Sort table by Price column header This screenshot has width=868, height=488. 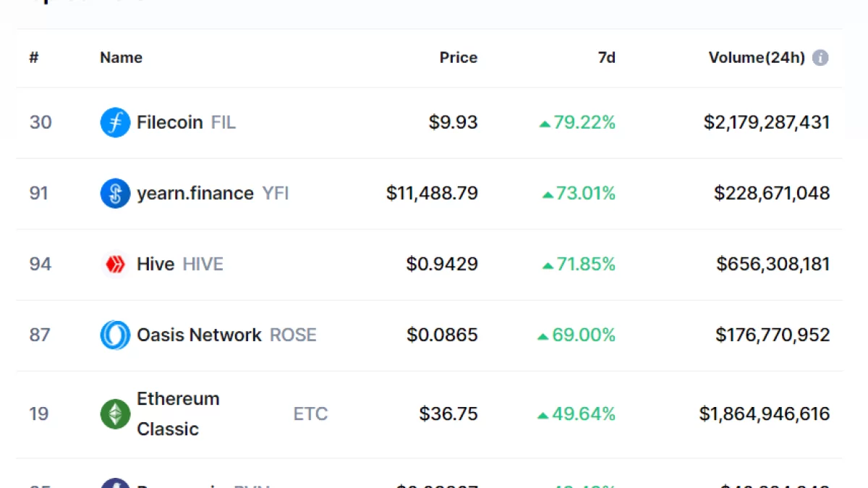coord(458,58)
